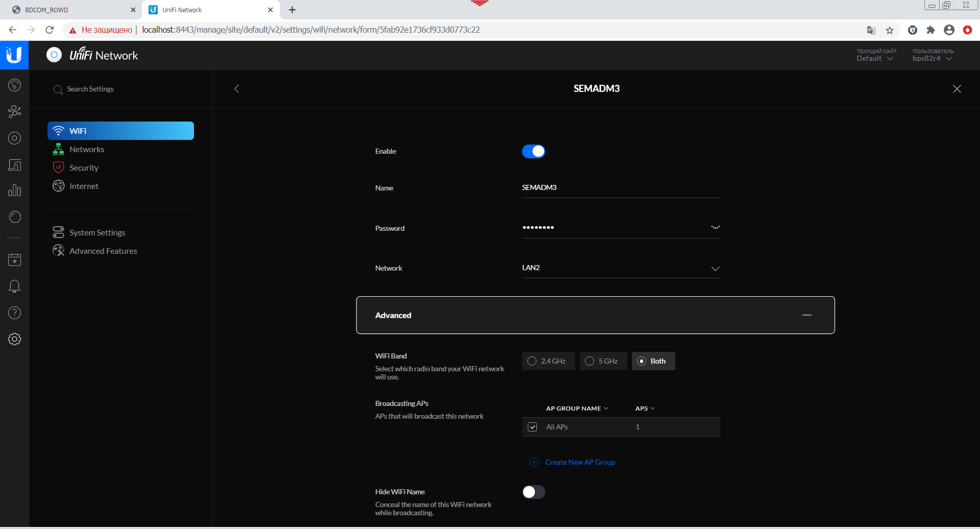Viewport: 980px width, 529px height.
Task: Uncheck the All APs checkbox
Action: 532,427
